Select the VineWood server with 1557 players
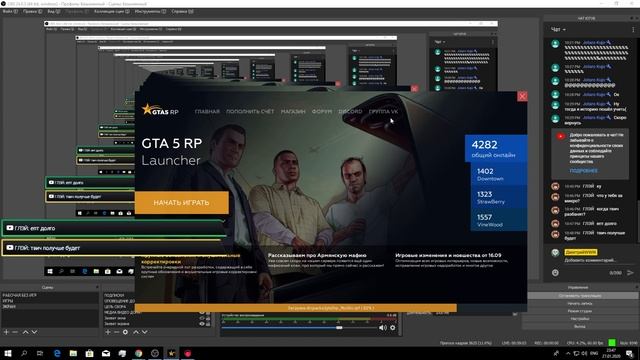The width and height of the screenshot is (640, 360). (499, 220)
